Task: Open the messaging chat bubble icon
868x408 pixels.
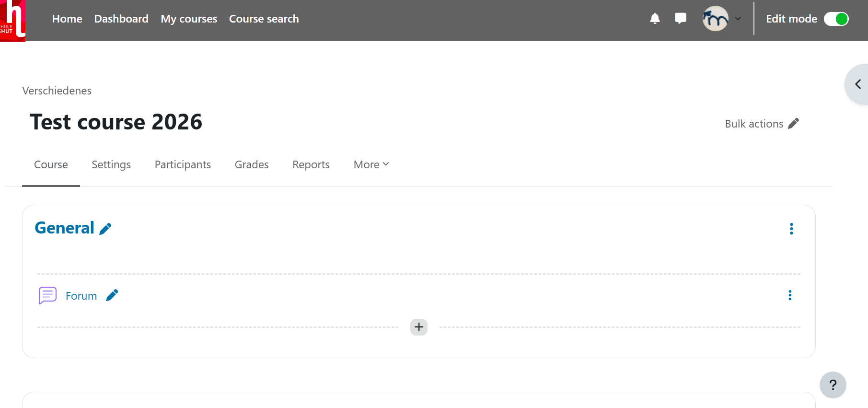Action: tap(680, 19)
